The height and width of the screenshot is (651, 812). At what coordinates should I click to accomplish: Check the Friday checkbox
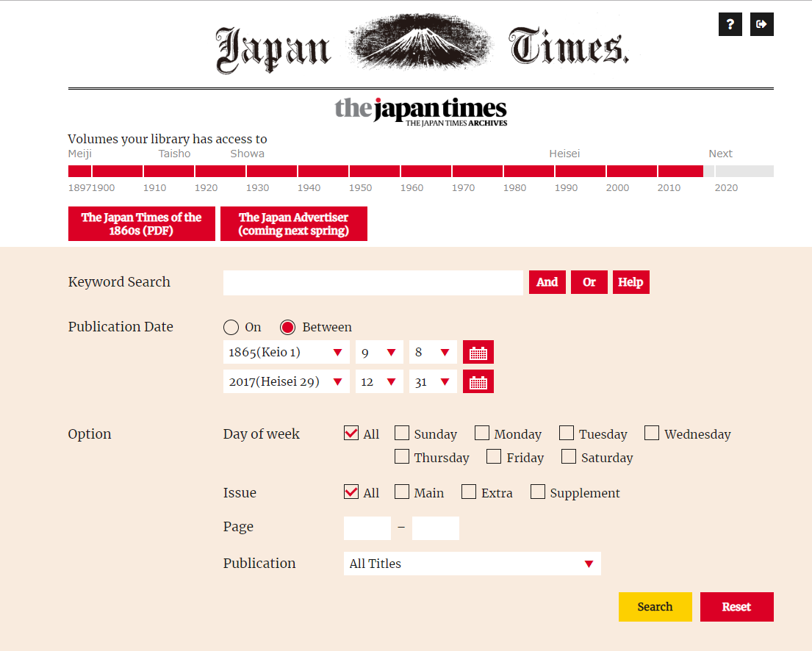pos(494,457)
